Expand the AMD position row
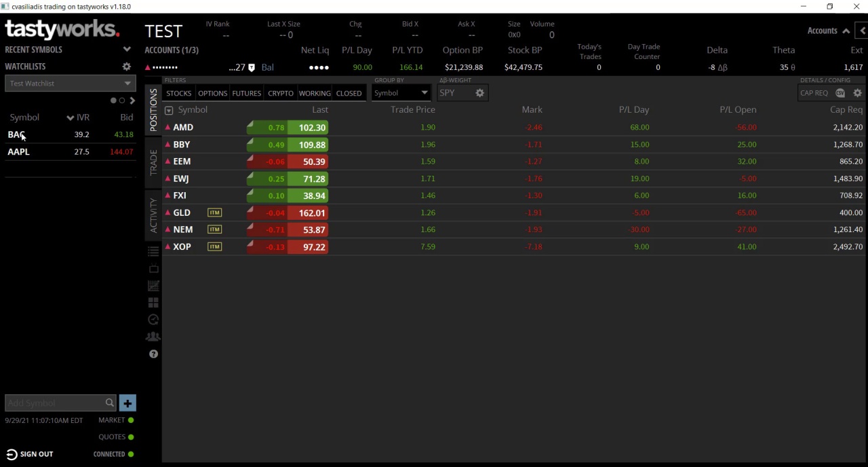The image size is (868, 467). coord(167,128)
